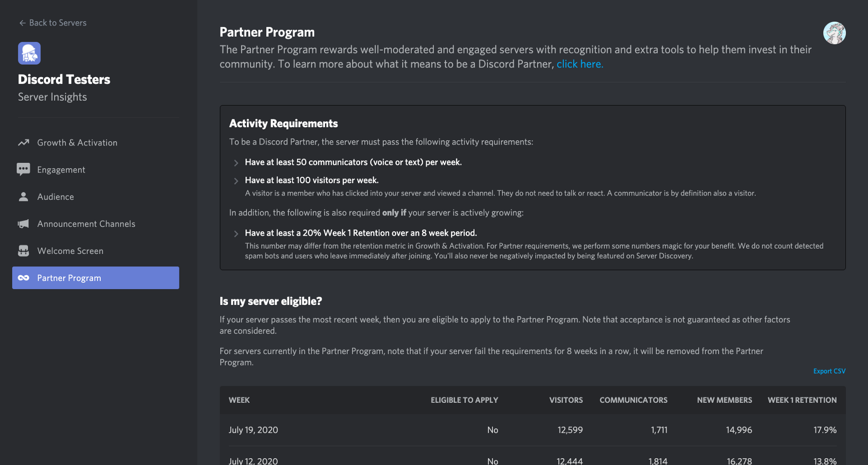Click the Back to Servers arrow icon
Screen dimensions: 868x465
(22, 23)
